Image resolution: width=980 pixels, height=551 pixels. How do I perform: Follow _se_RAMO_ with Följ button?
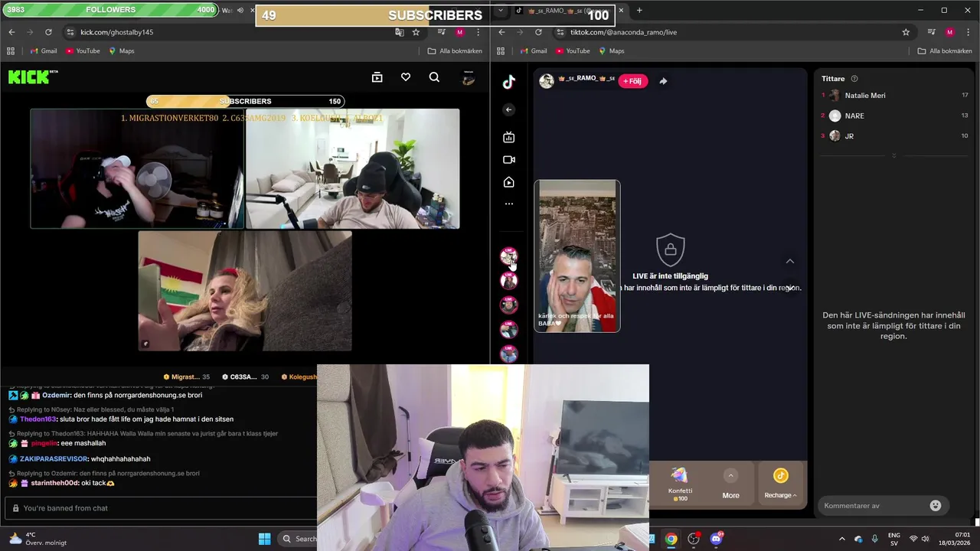point(632,81)
